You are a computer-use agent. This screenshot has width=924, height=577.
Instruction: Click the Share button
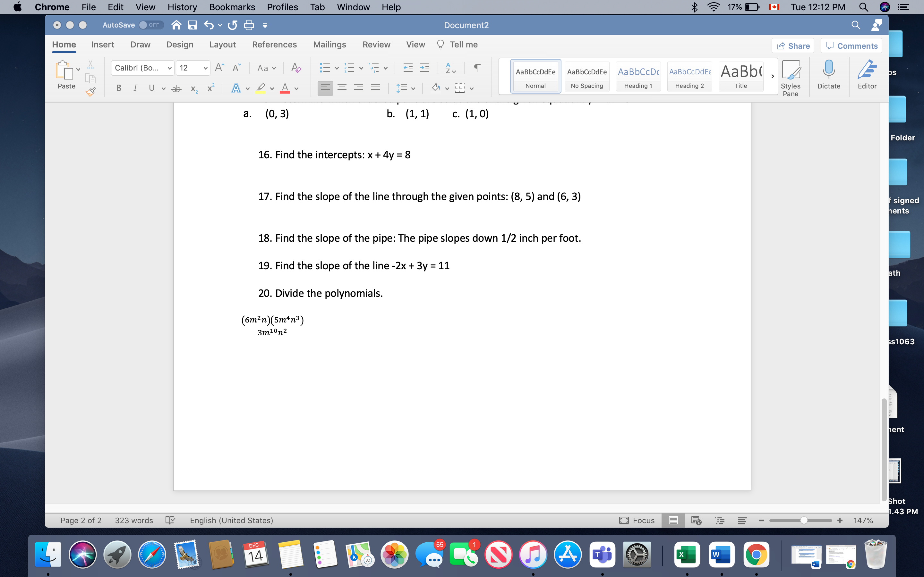[793, 46]
